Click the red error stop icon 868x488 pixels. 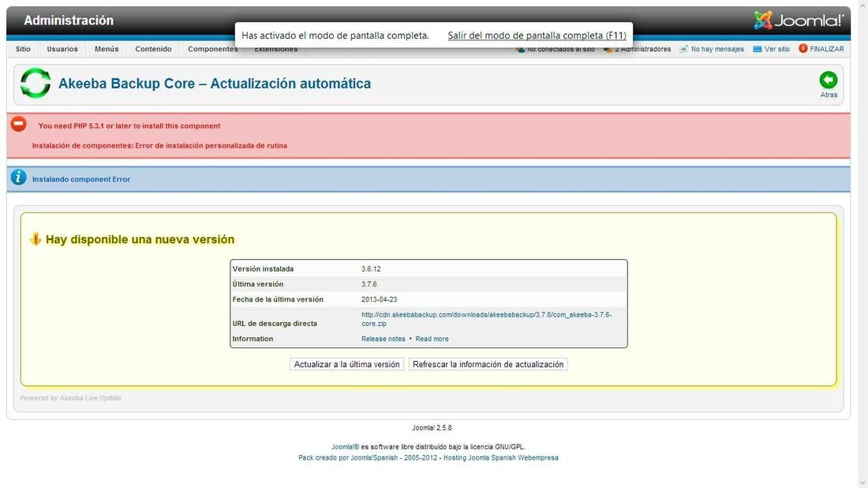(x=18, y=123)
